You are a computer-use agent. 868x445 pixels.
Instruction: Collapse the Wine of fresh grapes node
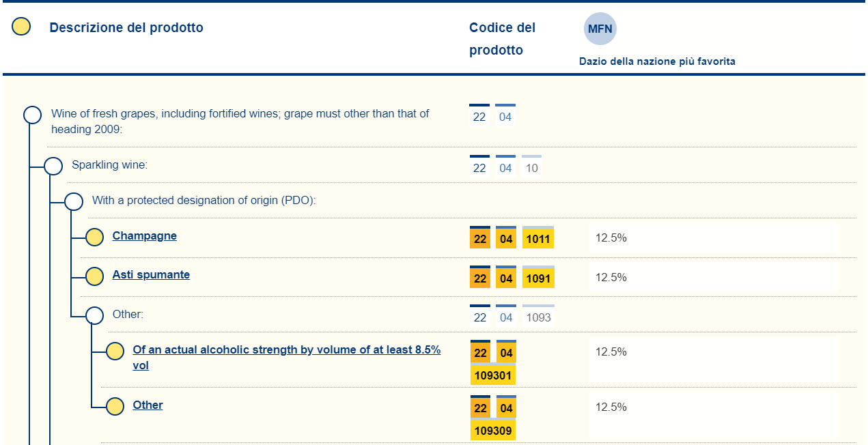tap(33, 115)
